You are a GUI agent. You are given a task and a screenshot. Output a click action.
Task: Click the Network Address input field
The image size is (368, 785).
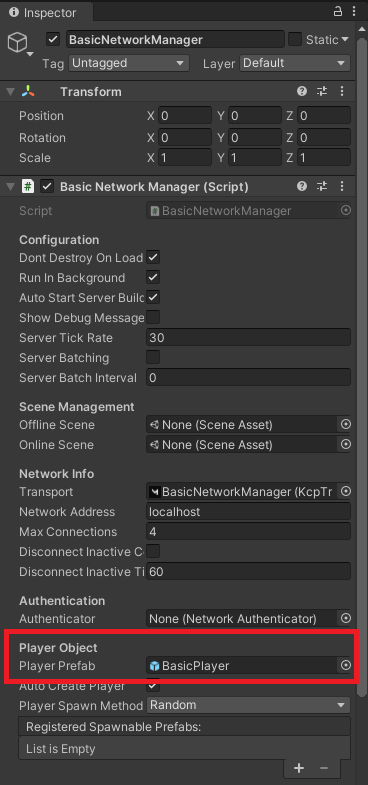tap(248, 512)
